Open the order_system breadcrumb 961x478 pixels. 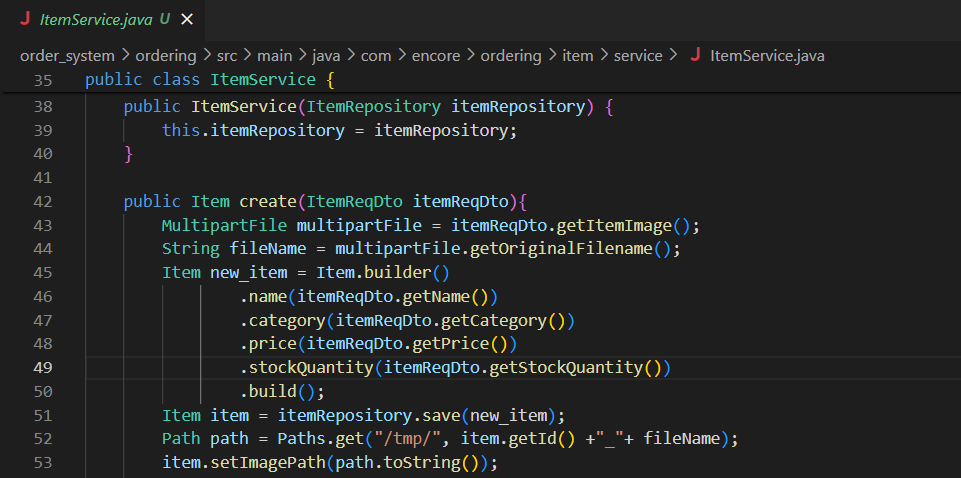[67, 56]
